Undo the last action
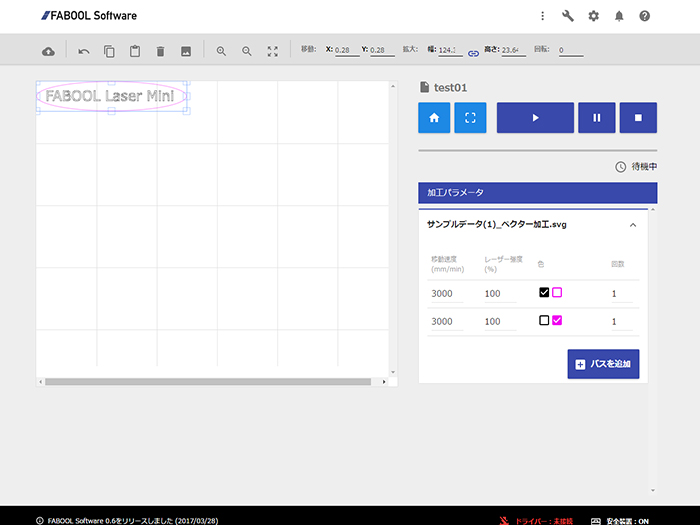700x525 pixels. point(83,52)
